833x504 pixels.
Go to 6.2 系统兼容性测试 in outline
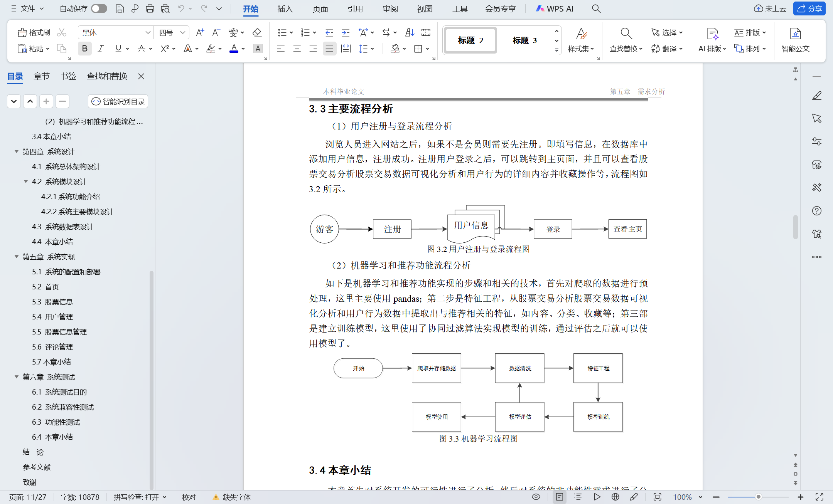pos(63,407)
